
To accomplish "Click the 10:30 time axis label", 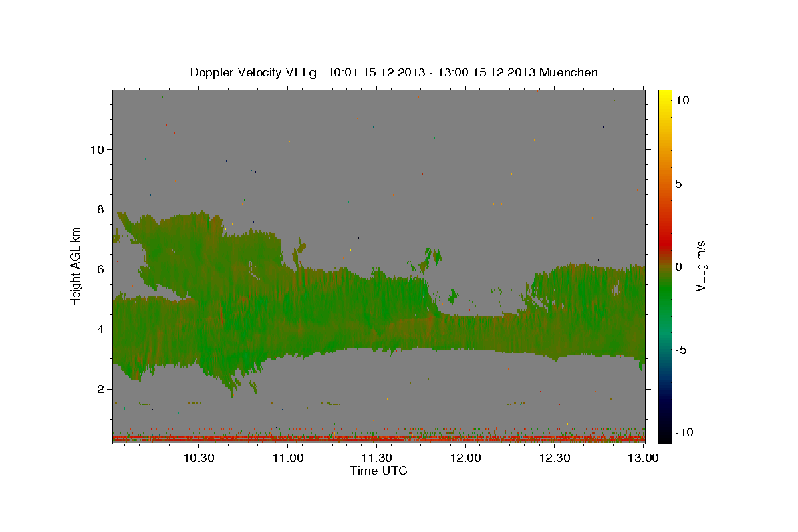I will coord(199,458).
